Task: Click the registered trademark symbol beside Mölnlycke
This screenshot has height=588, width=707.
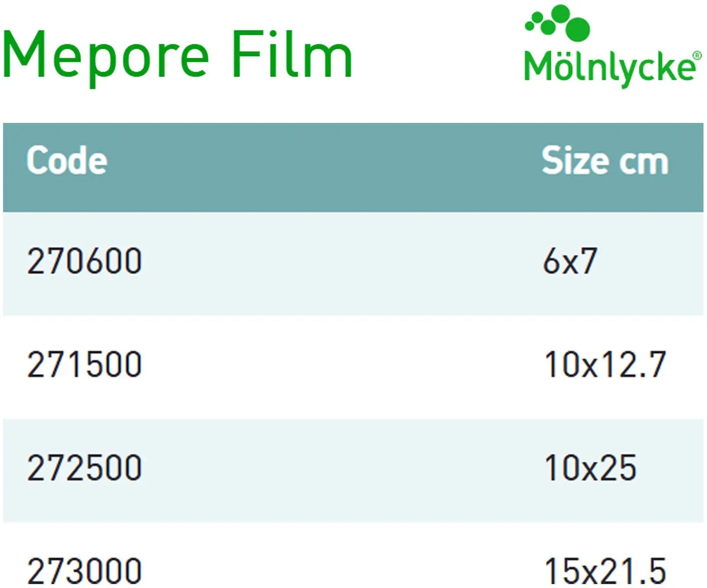Action: point(697,56)
